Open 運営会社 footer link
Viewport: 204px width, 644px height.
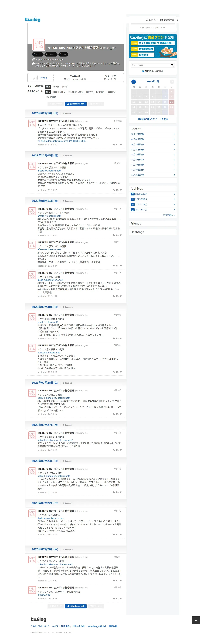(x=113, y=626)
